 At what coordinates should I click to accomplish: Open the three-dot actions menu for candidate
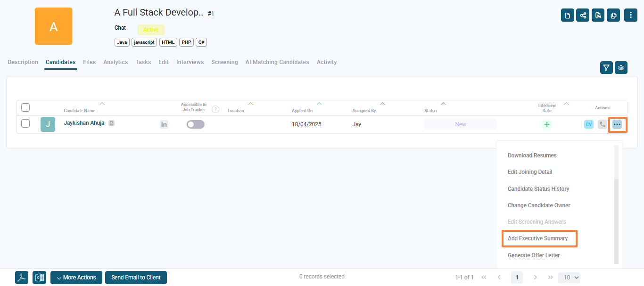click(617, 124)
